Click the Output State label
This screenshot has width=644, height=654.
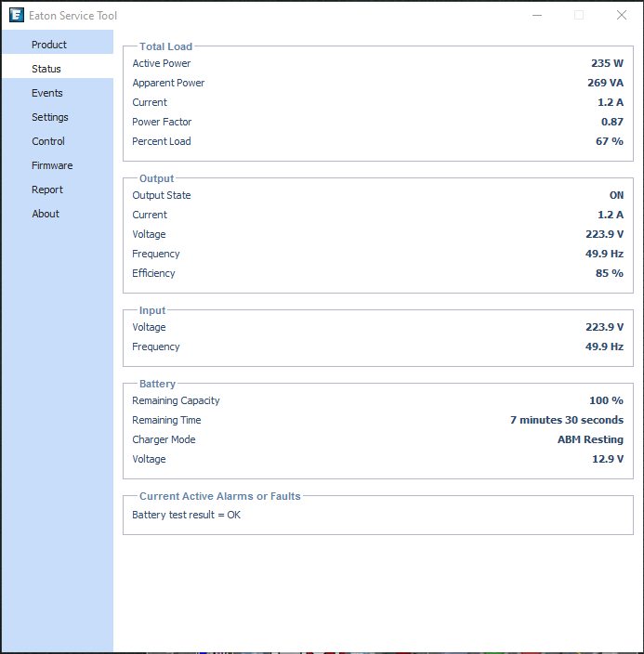[x=161, y=195]
